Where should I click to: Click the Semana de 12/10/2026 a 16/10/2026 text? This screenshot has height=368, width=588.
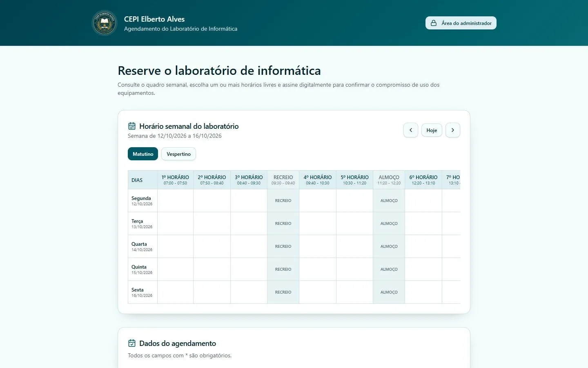coord(175,136)
